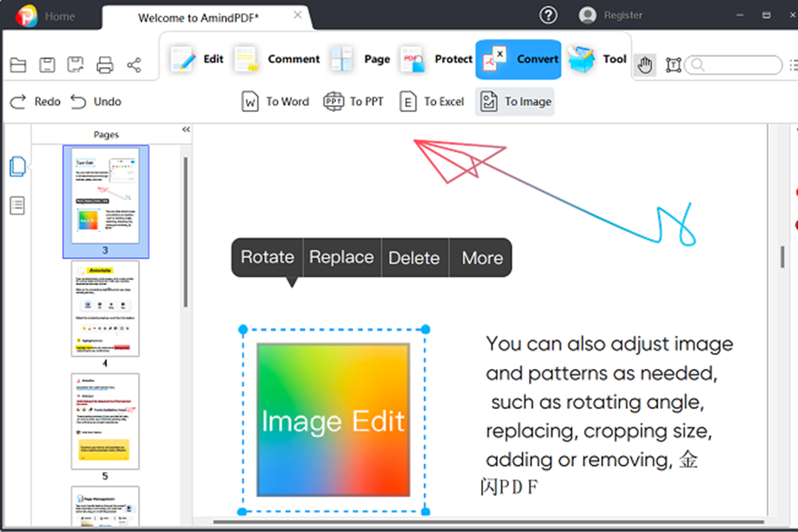Image resolution: width=798 pixels, height=532 pixels.
Task: Select the Hand pan tool
Action: [645, 65]
